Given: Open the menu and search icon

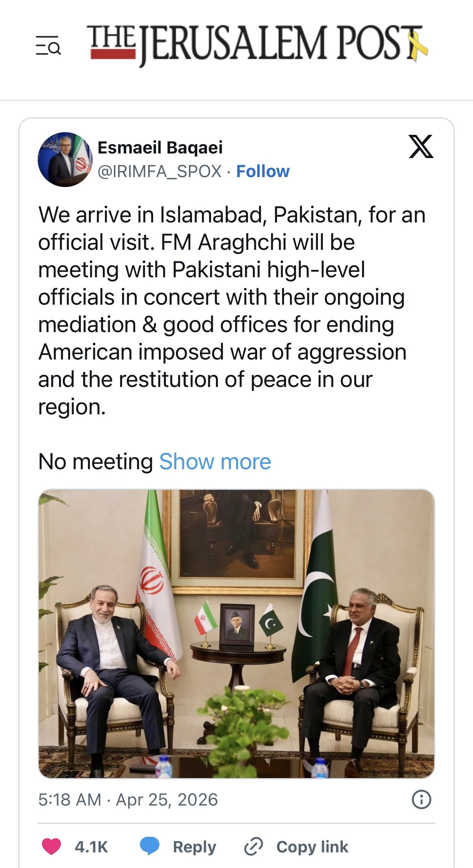Looking at the screenshot, I should pyautogui.click(x=48, y=45).
